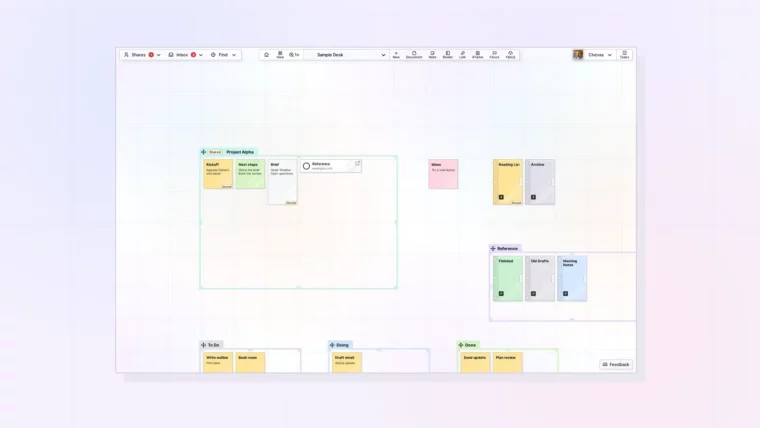Add a new Document

click(414, 55)
